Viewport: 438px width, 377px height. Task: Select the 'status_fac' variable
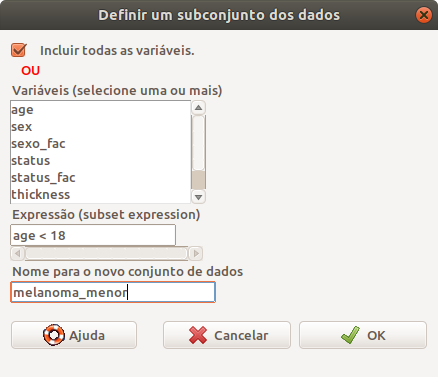100,178
